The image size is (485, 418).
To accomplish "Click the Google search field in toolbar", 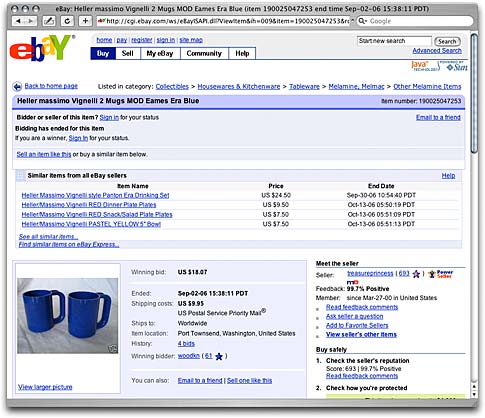I will 414,21.
